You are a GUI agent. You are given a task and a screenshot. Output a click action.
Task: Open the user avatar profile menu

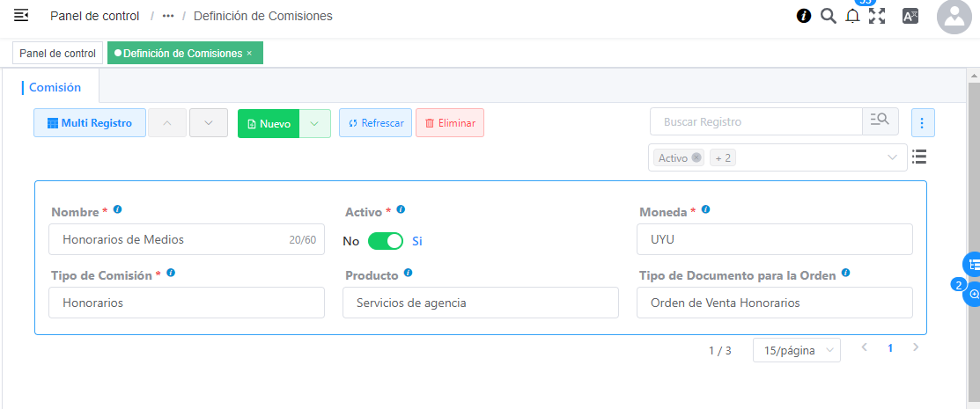coord(954,17)
